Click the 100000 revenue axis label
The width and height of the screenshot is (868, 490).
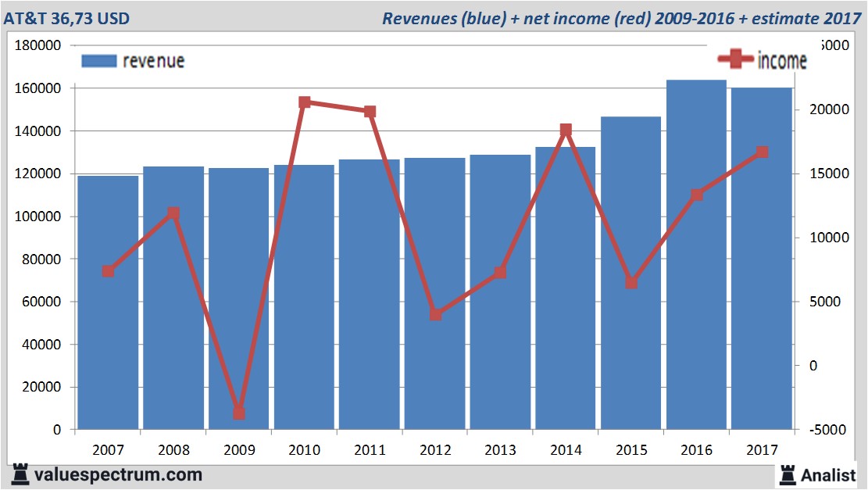[x=38, y=216]
